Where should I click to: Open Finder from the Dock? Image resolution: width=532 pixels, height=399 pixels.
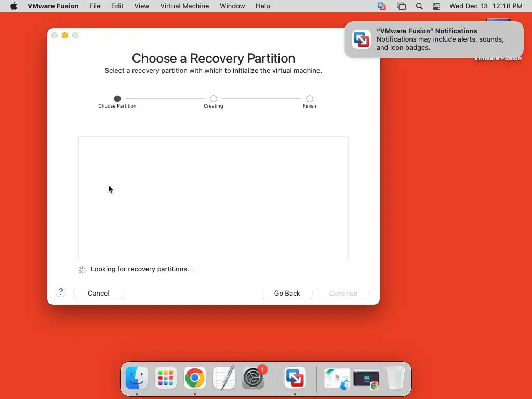pyautogui.click(x=137, y=378)
